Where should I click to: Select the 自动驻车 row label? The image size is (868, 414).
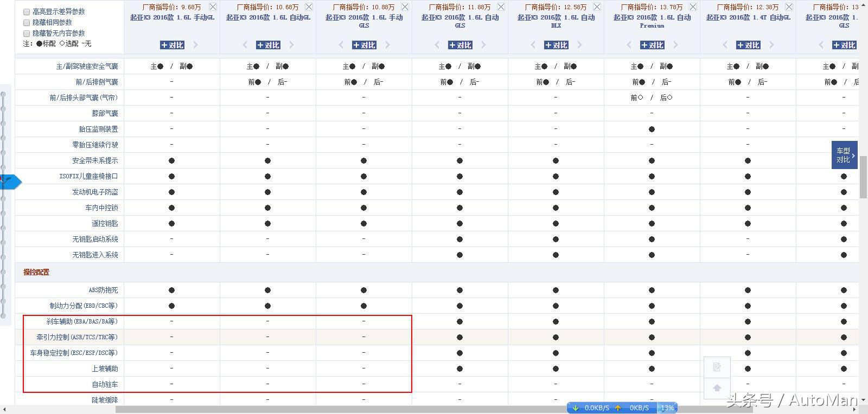click(x=105, y=384)
